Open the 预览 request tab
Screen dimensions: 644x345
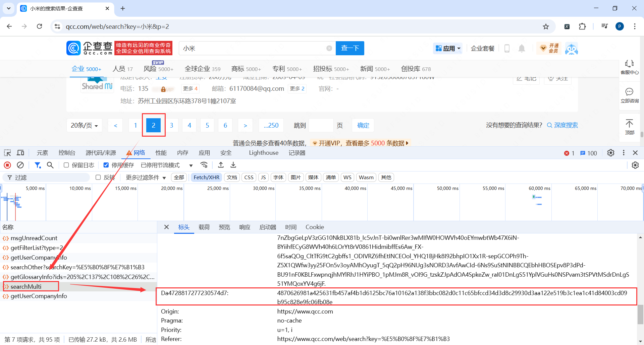(x=224, y=227)
